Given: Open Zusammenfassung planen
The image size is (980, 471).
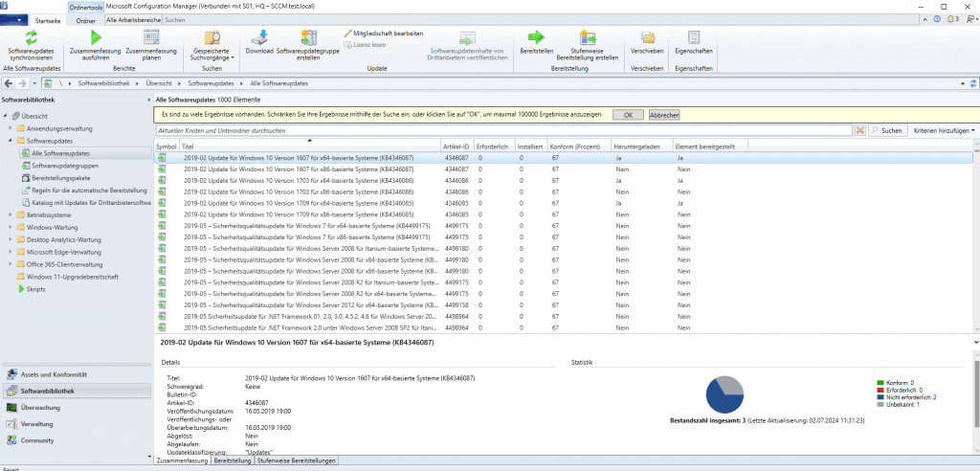Looking at the screenshot, I should pyautogui.click(x=150, y=38).
